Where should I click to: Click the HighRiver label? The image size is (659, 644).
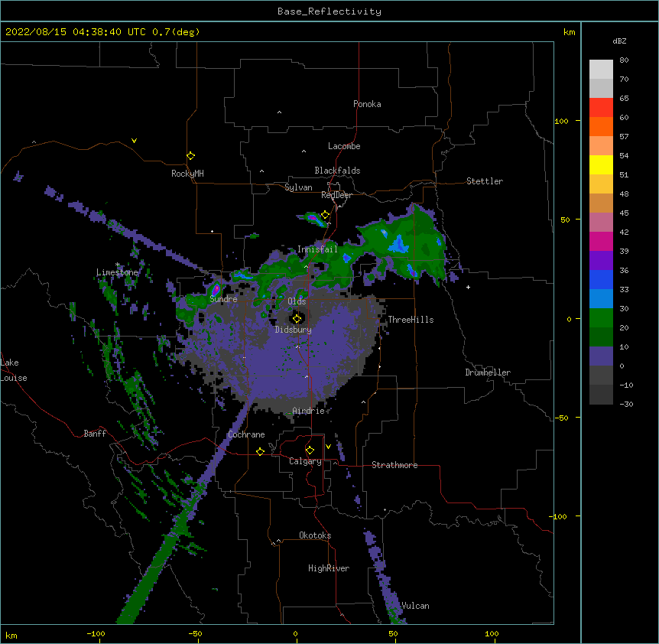click(329, 568)
